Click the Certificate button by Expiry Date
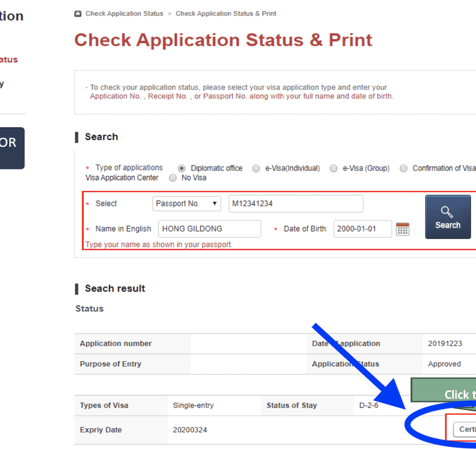Image resolution: width=476 pixels, height=449 pixels. tap(465, 429)
